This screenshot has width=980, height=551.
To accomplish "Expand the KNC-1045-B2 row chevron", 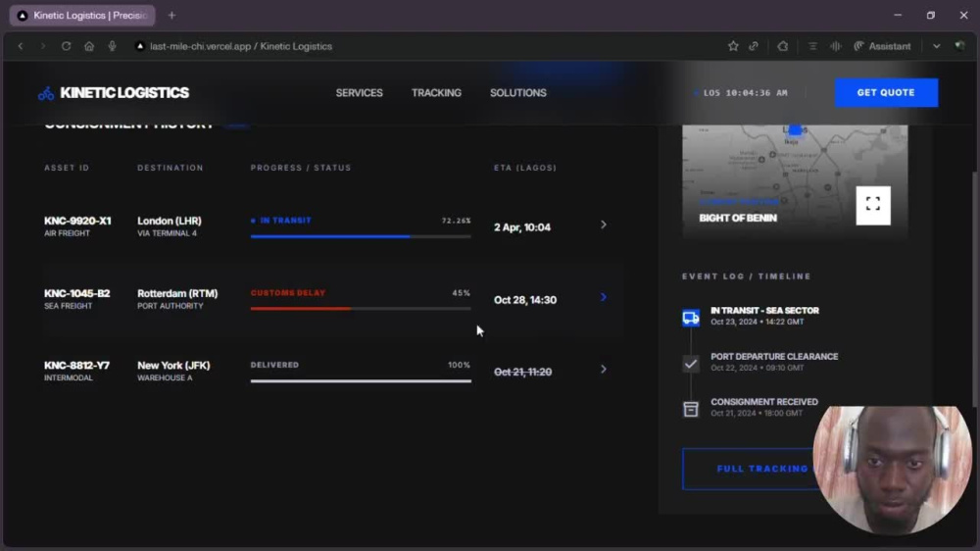I will pyautogui.click(x=603, y=297).
